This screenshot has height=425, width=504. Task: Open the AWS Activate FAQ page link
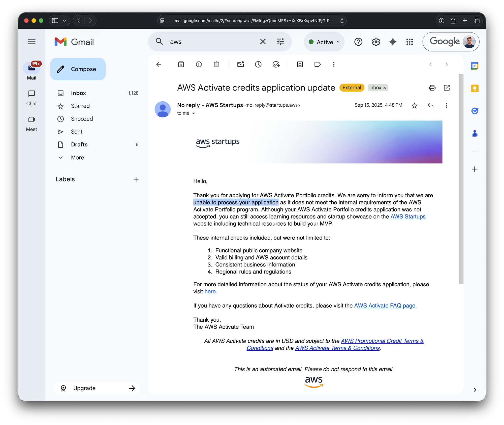point(385,306)
